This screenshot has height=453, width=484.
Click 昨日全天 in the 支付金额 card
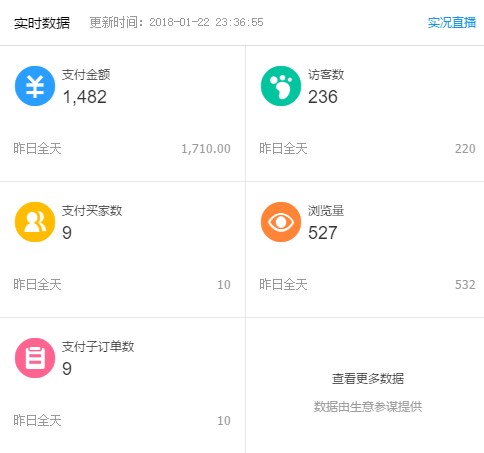(37, 149)
